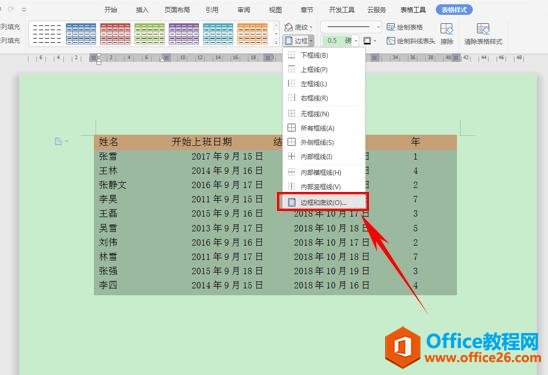548x375 pixels.
Task: Choose 内部横框线(H) inside horizontal border
Action: 324,172
